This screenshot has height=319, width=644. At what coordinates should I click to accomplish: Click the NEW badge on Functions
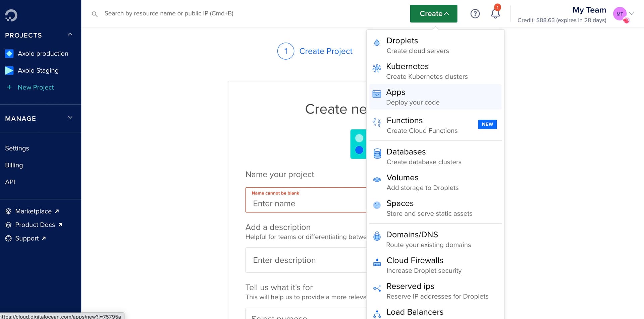487,124
